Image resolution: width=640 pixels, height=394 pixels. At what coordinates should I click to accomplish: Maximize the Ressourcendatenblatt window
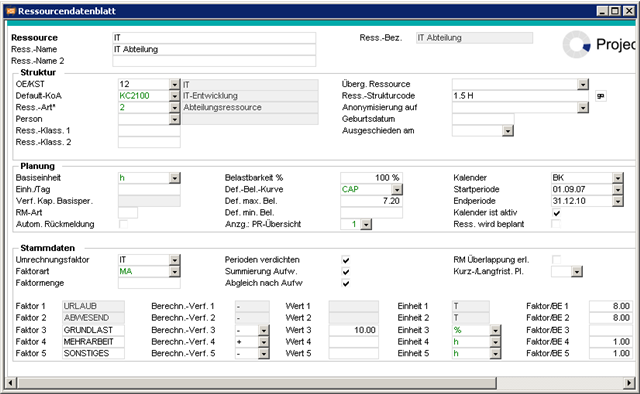pyautogui.click(x=615, y=11)
